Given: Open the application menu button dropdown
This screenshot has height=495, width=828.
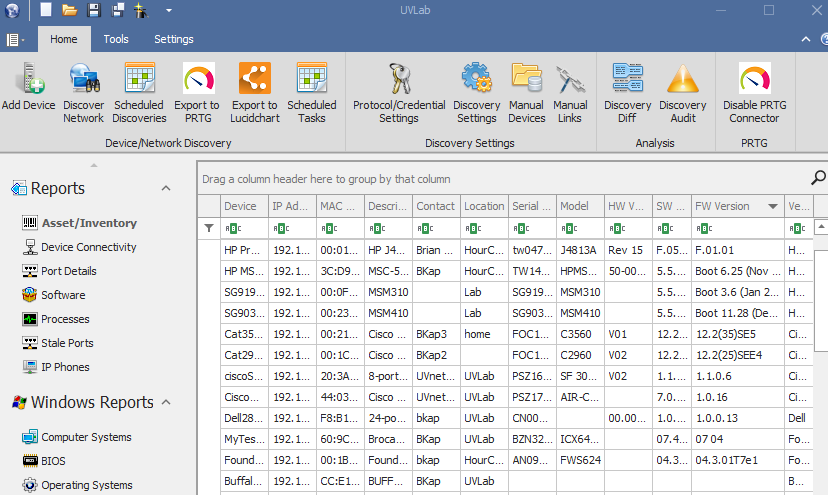Looking at the screenshot, I should (x=14, y=40).
